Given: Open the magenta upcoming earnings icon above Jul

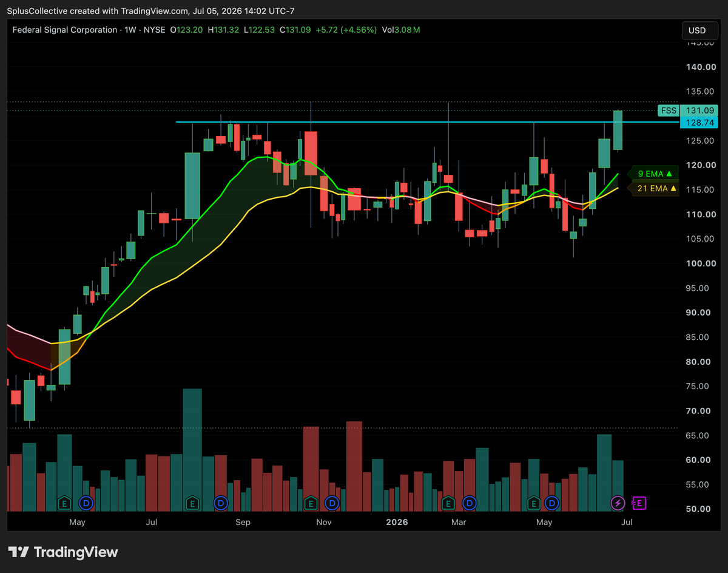Looking at the screenshot, I should (x=639, y=503).
